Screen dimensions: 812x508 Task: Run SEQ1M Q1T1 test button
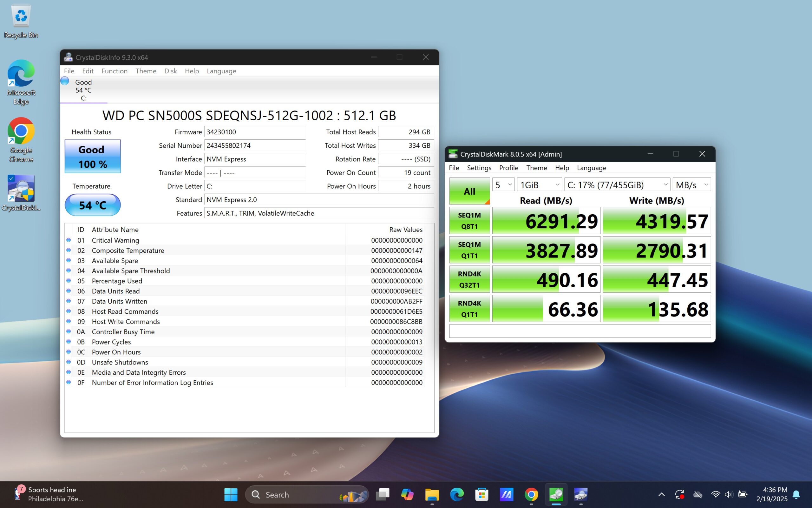[469, 250]
